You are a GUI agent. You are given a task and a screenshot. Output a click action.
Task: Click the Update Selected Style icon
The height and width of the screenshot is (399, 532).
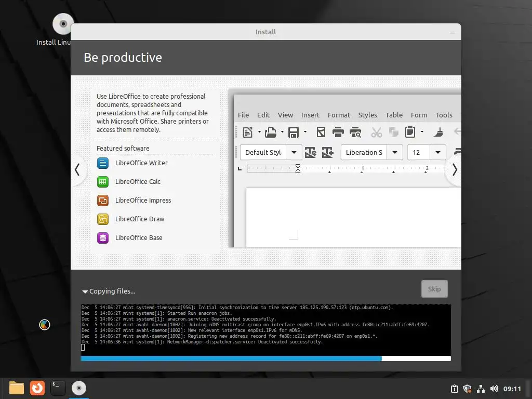click(311, 152)
